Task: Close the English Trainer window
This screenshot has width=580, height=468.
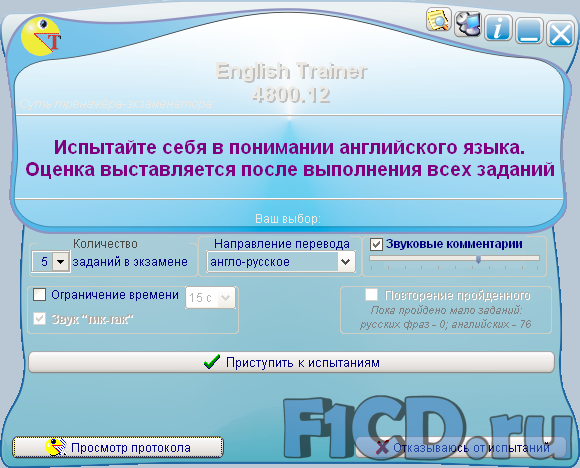Action: click(x=560, y=34)
